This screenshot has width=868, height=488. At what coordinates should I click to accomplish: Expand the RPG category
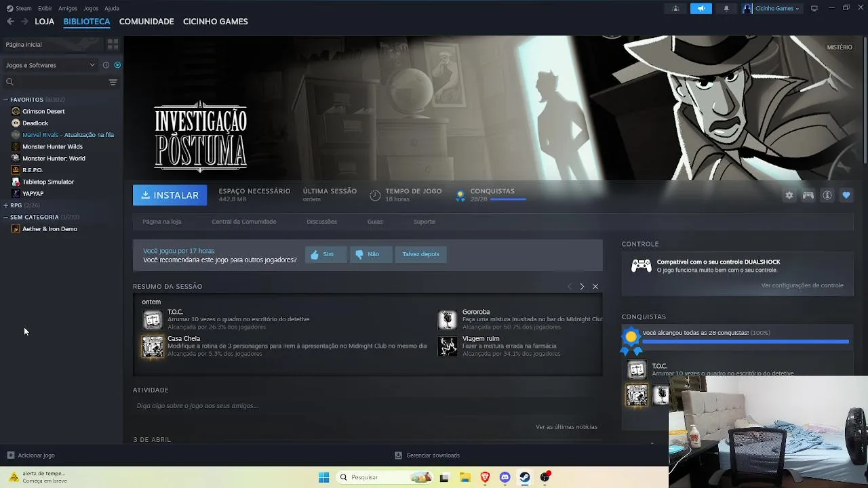(6, 205)
